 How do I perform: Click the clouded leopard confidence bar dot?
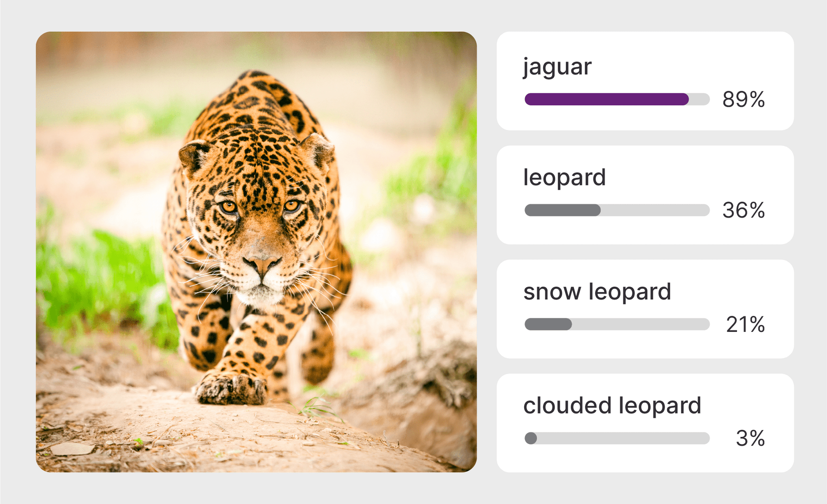coord(531,438)
